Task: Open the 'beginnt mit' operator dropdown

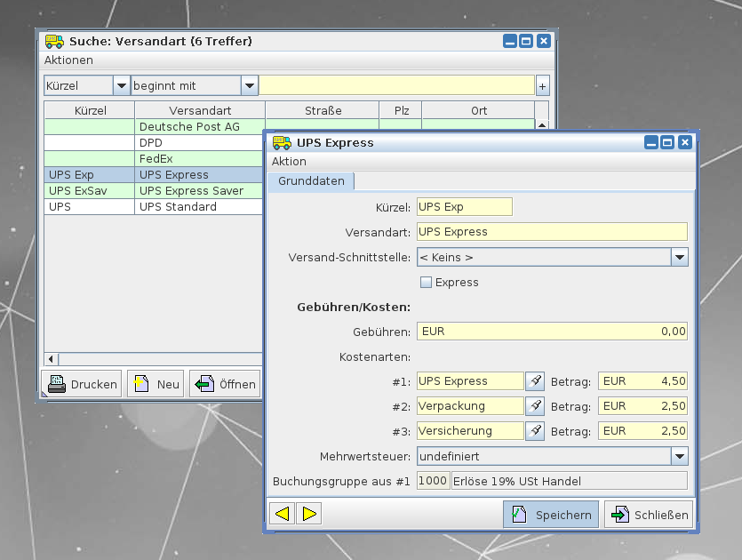Action: coord(250,86)
